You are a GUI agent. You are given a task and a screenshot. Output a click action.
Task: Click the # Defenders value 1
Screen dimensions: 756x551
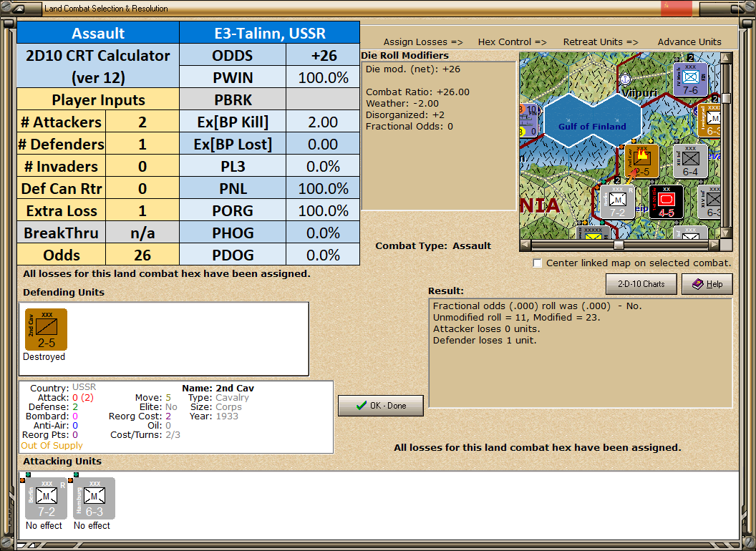pos(142,144)
